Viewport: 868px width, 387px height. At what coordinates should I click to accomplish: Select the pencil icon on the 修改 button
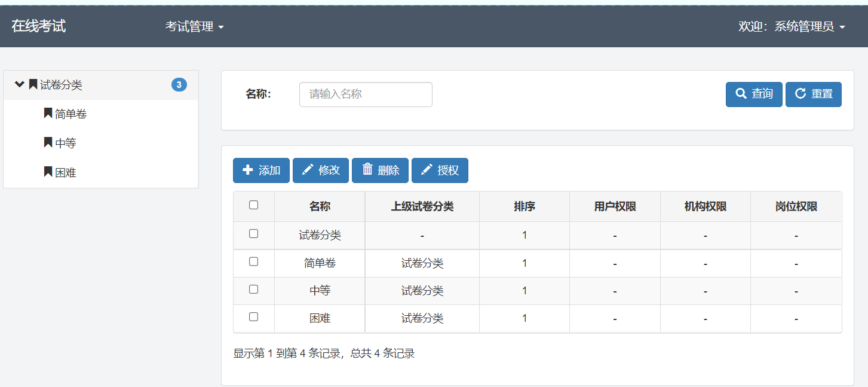click(x=307, y=170)
